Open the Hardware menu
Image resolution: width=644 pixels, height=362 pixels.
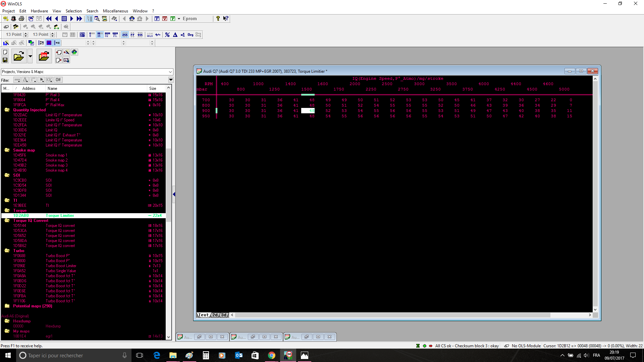point(39,11)
